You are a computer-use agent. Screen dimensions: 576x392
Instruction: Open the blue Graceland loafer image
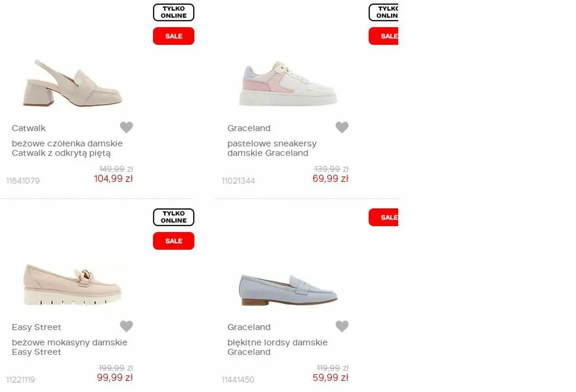tap(288, 290)
